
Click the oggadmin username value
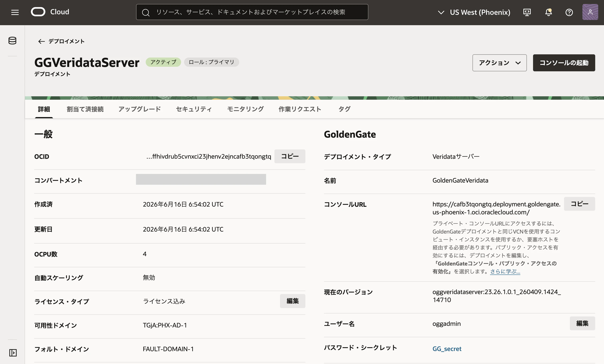tap(446, 324)
